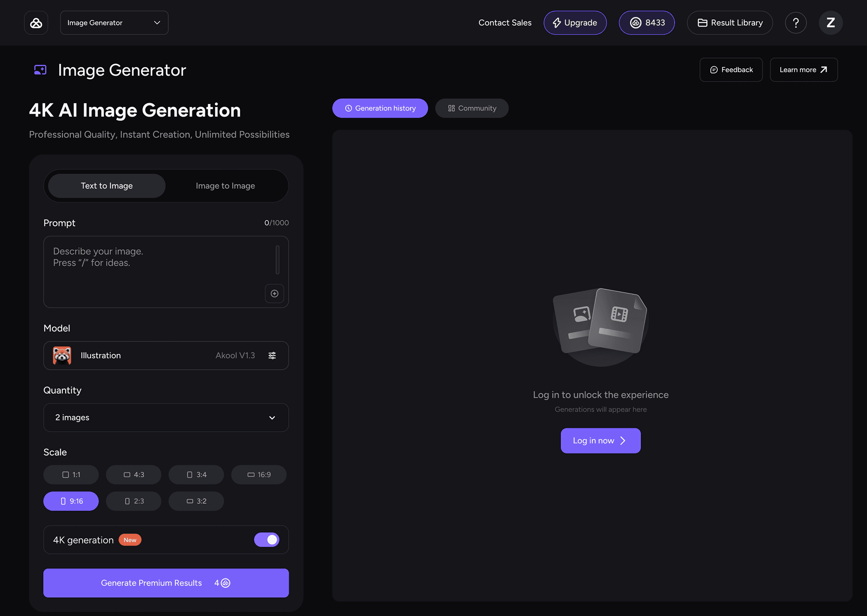The image size is (867, 616).
Task: Click Generate Premium Results button
Action: coord(166,583)
